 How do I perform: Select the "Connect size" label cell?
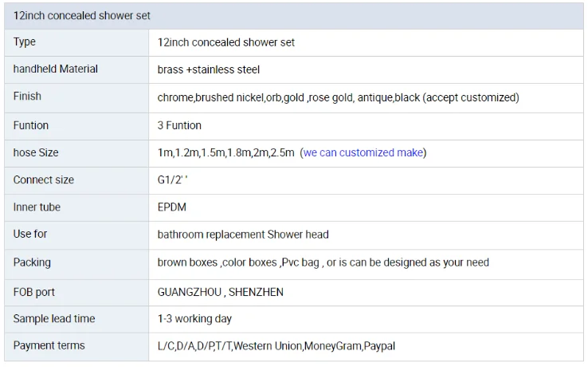tap(44, 180)
